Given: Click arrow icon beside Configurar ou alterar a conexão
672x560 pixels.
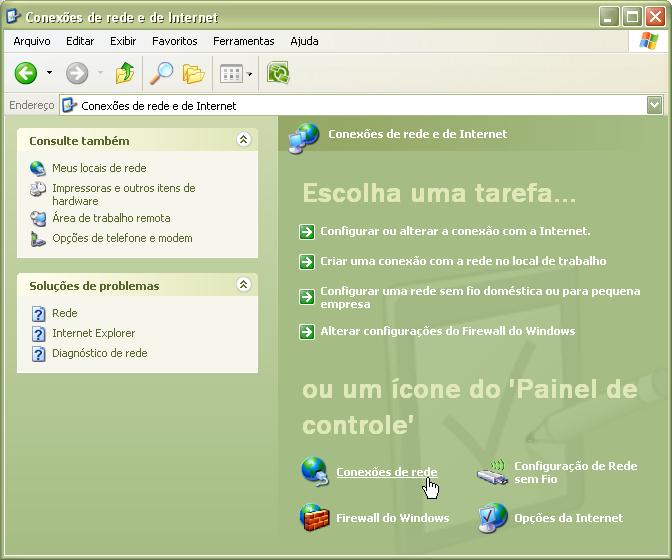Looking at the screenshot, I should coord(307,232).
